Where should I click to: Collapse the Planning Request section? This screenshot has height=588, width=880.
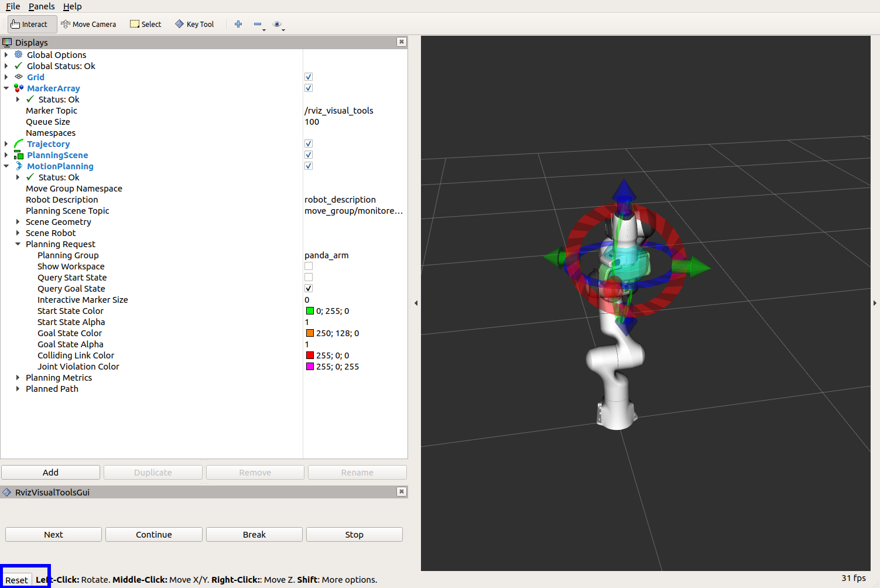(x=18, y=244)
